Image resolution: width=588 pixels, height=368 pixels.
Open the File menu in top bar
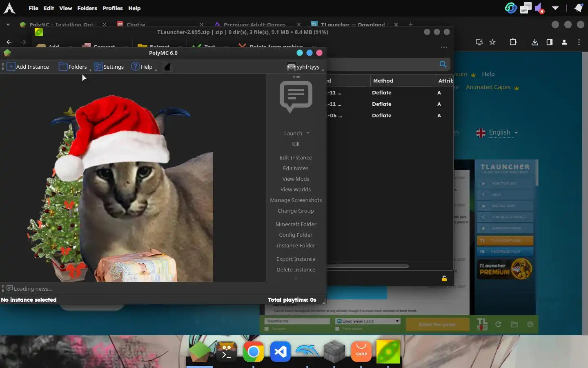33,8
